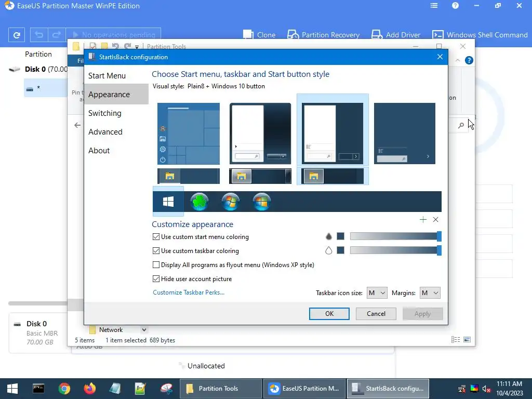Click the OK button
The image size is (532, 399).
329,313
